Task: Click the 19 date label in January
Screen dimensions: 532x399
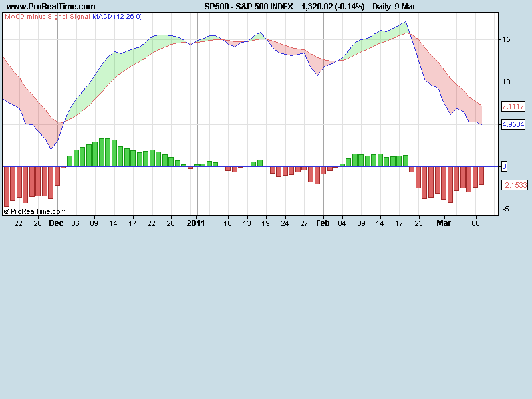Action: pyautogui.click(x=265, y=223)
